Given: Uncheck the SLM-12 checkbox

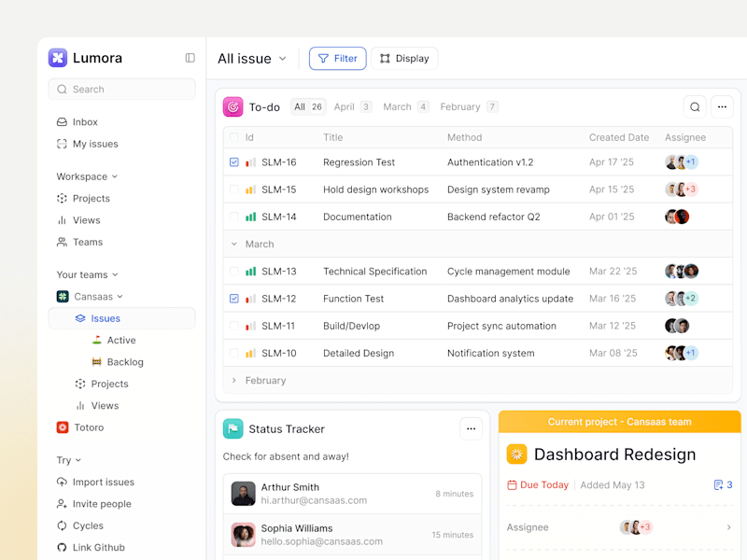Looking at the screenshot, I should pos(234,299).
